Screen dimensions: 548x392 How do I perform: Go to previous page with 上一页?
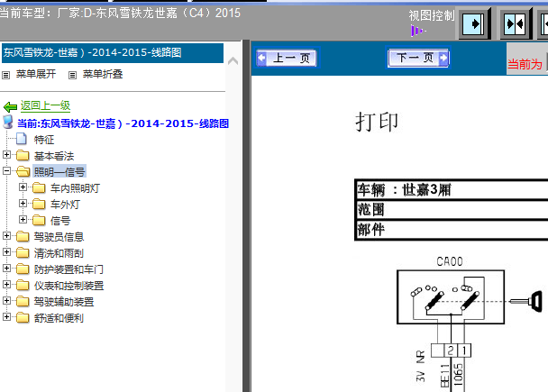point(288,58)
